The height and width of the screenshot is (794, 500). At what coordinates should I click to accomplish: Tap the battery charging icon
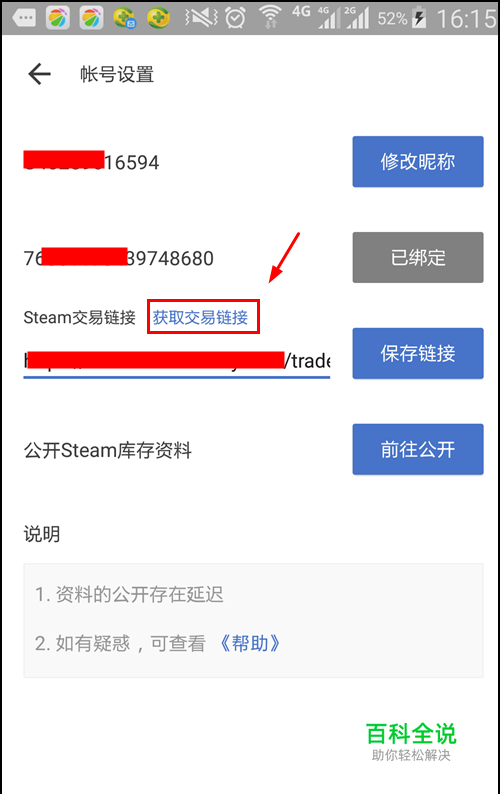tap(418, 18)
